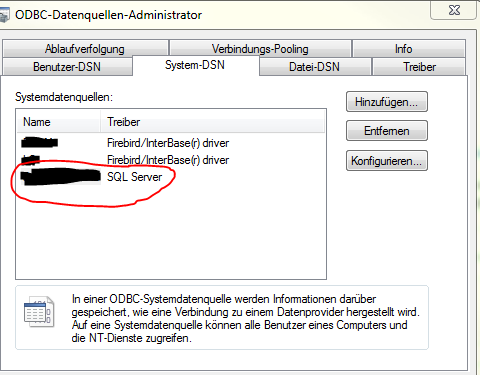Viewport: 480px width, 375px height.
Task: Open the Treiber tab
Action: pyautogui.click(x=419, y=67)
